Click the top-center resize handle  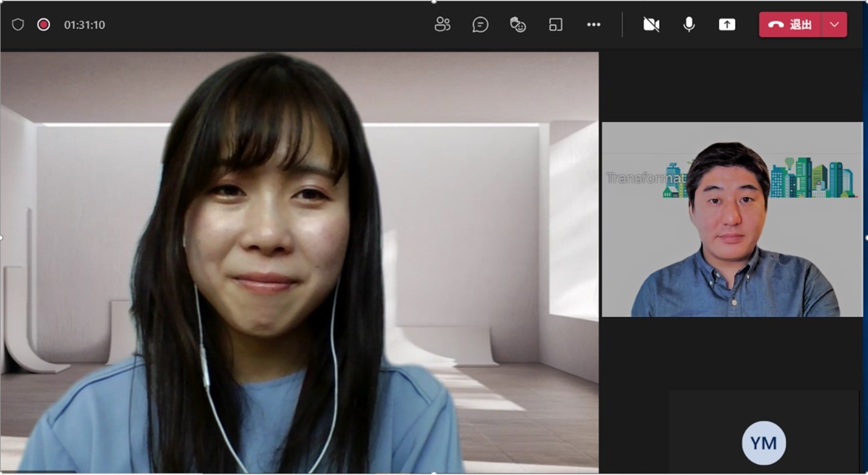434,2
